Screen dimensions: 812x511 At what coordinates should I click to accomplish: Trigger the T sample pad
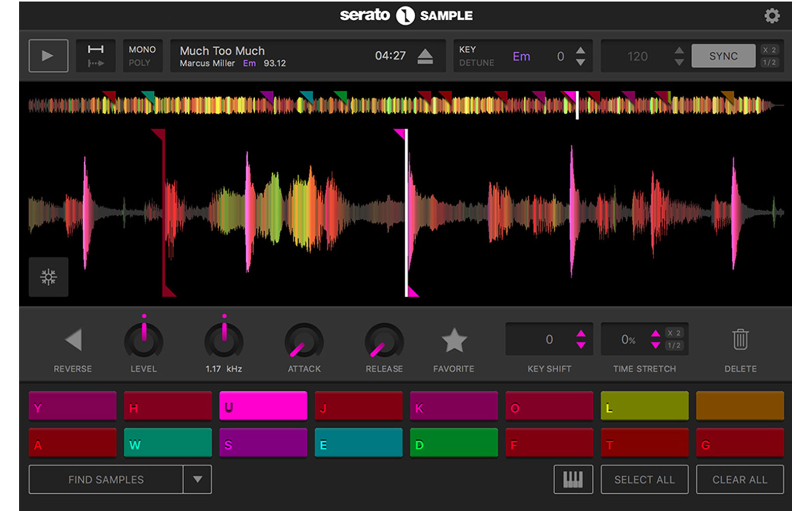tap(645, 443)
